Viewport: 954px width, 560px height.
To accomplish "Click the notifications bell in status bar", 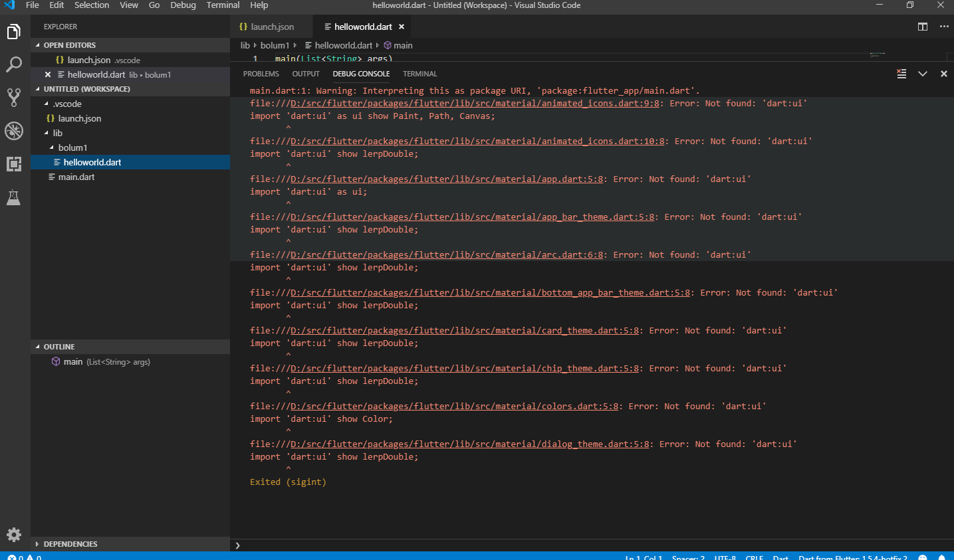I will pyautogui.click(x=941, y=557).
